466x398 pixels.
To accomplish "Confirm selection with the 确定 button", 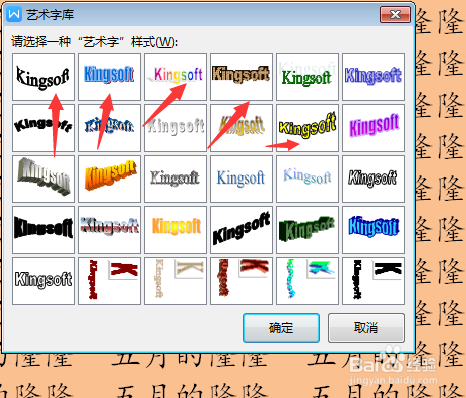I will click(x=281, y=328).
